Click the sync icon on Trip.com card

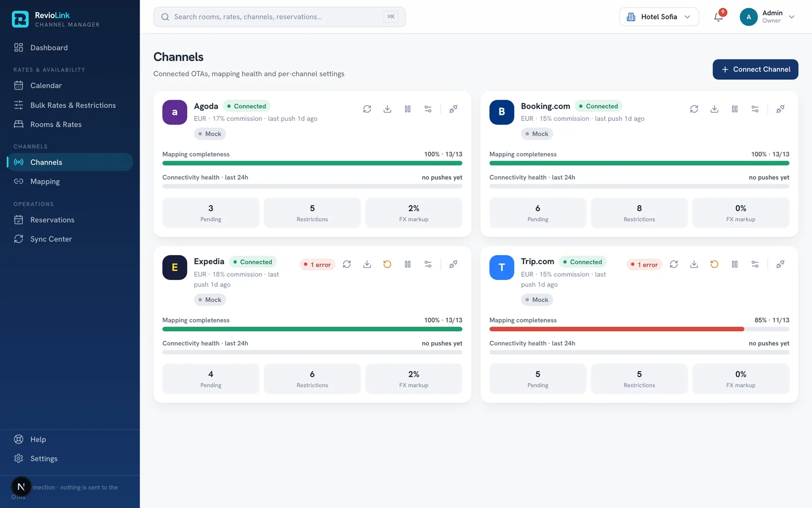[x=673, y=264]
